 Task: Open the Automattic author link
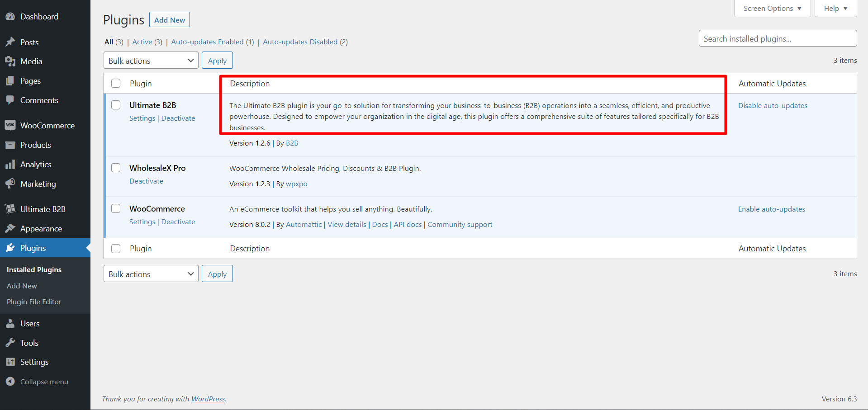[304, 224]
